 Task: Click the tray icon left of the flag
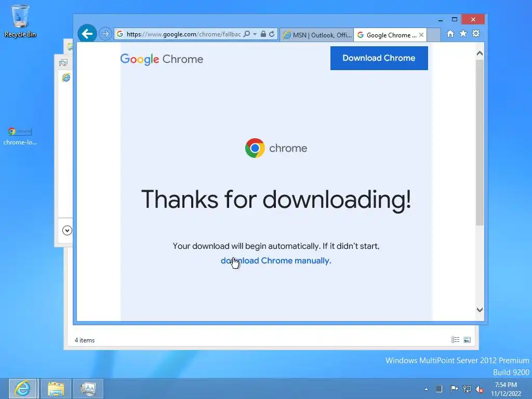coord(439,389)
